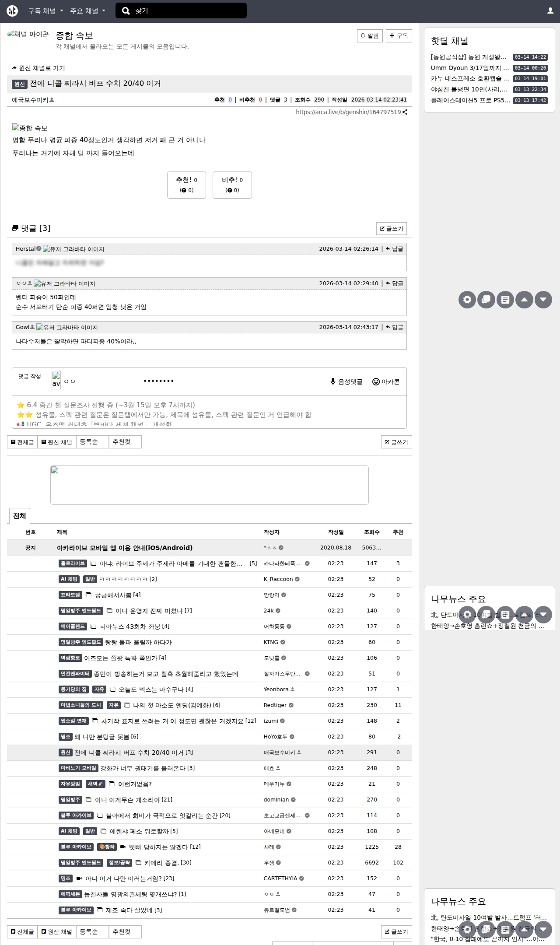Expand the 주요 채널 dropdown menu
Image resolution: width=560 pixels, height=945 pixels.
pyautogui.click(x=87, y=11)
